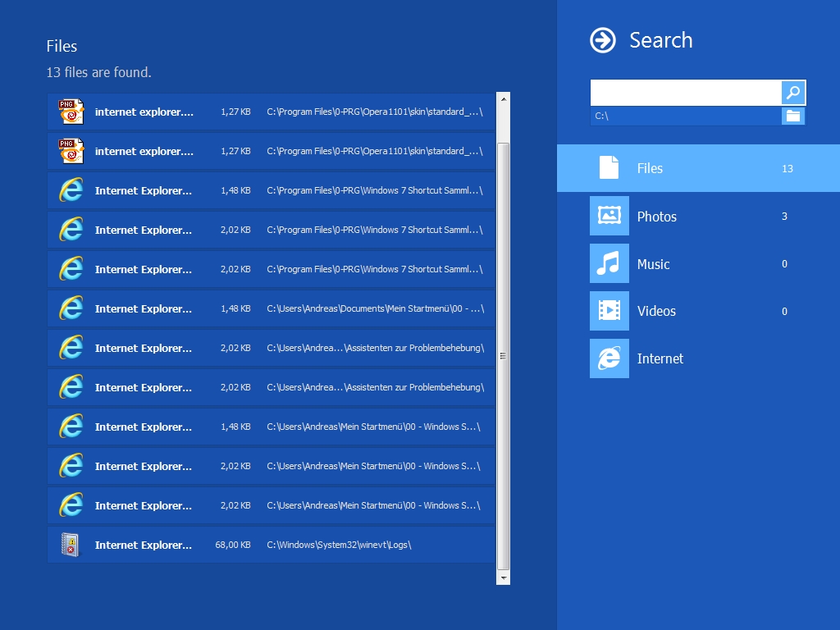The height and width of the screenshot is (630, 840).
Task: Click the path C:\Windows\System32\winevt\Logs\
Action: click(x=339, y=545)
